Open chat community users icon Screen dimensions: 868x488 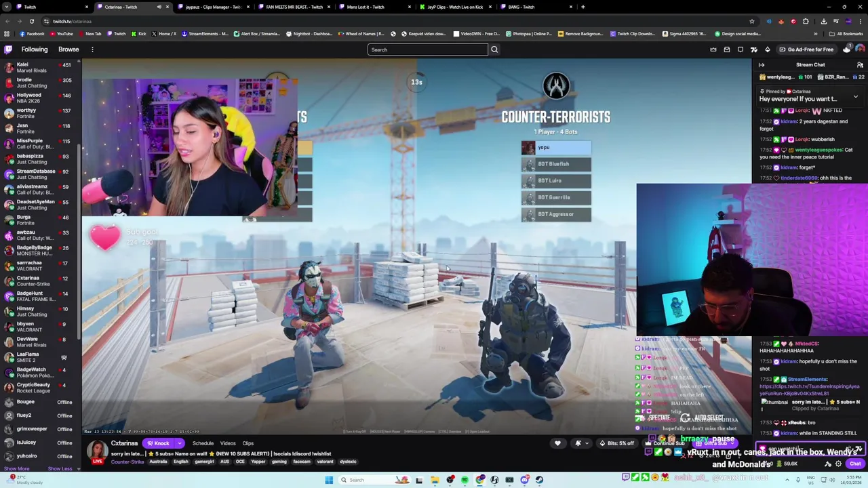(860, 65)
